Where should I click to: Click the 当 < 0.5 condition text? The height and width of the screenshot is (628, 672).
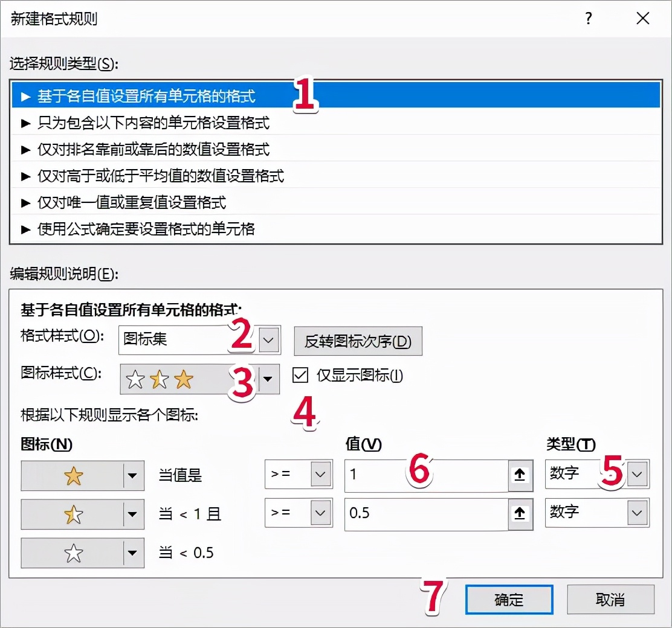tap(186, 553)
